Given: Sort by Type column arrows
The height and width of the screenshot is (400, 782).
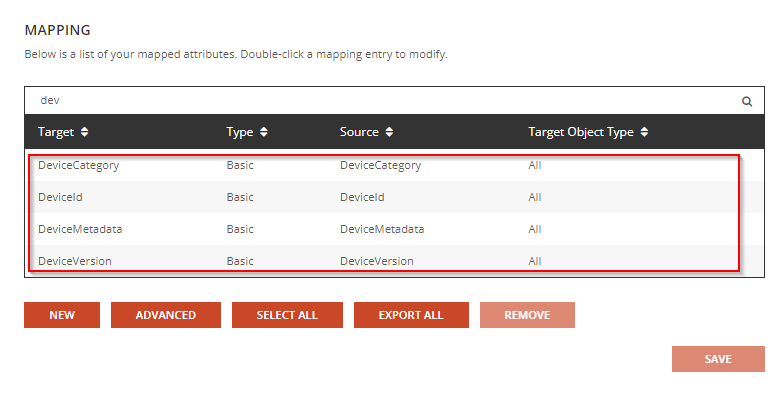Looking at the screenshot, I should tap(264, 132).
